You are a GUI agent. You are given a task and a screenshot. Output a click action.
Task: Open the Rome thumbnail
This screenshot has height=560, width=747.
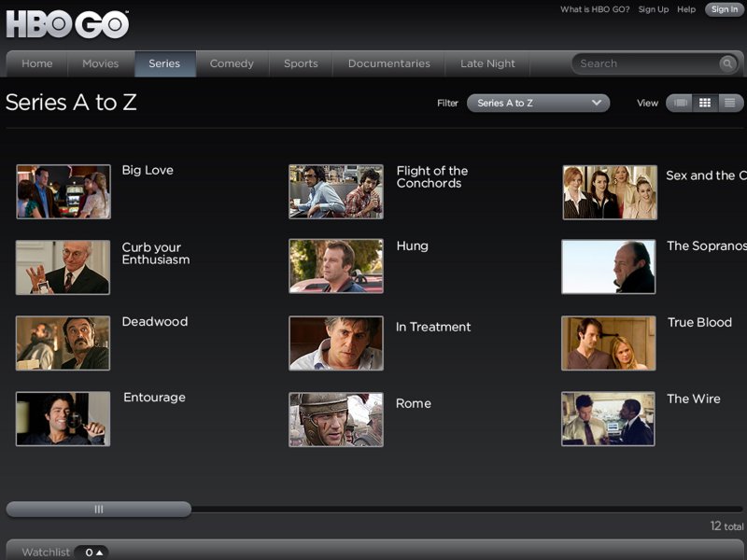click(x=336, y=419)
